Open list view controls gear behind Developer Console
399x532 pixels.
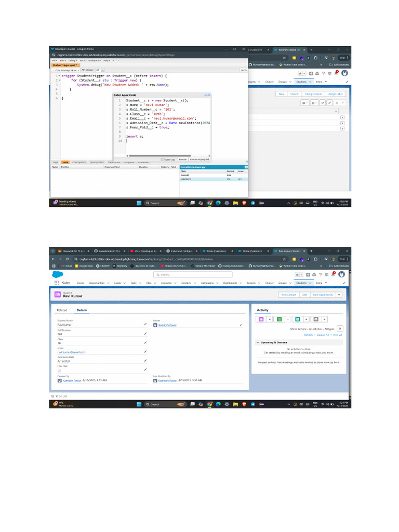click(304, 102)
